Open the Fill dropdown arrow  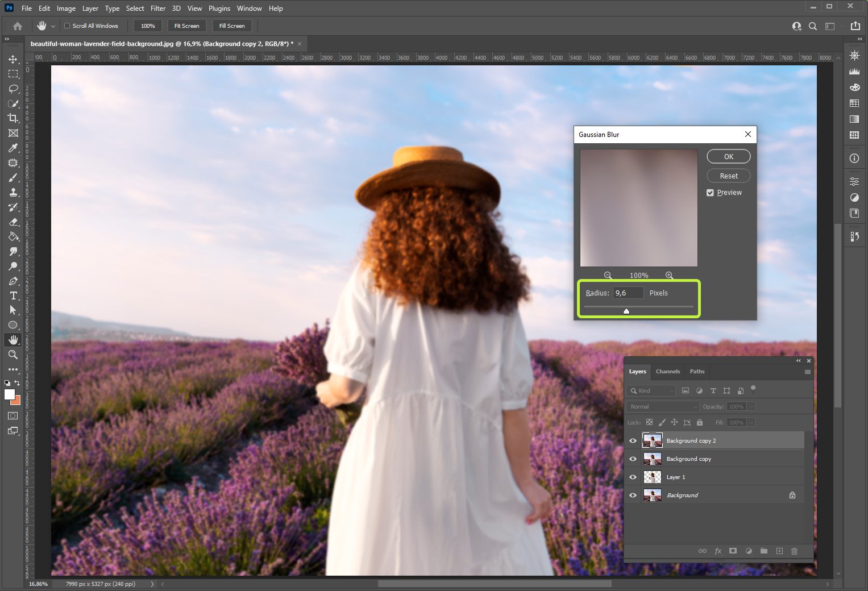[x=751, y=422]
